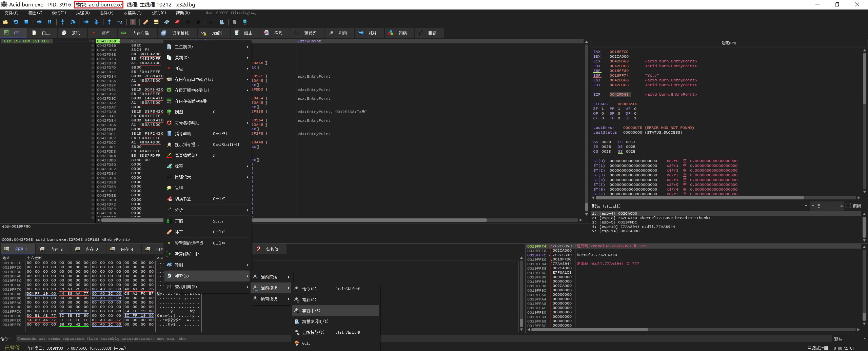Click the step over icon
Viewport: 868px width, 351px height.
[x=73, y=22]
